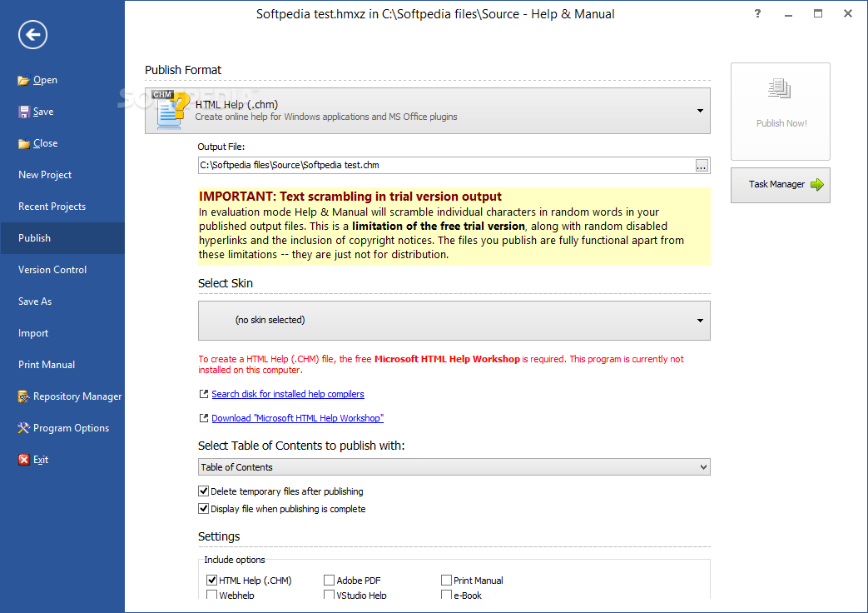Image resolution: width=868 pixels, height=613 pixels.
Task: Open Print Manual in the sidebar
Action: point(62,365)
